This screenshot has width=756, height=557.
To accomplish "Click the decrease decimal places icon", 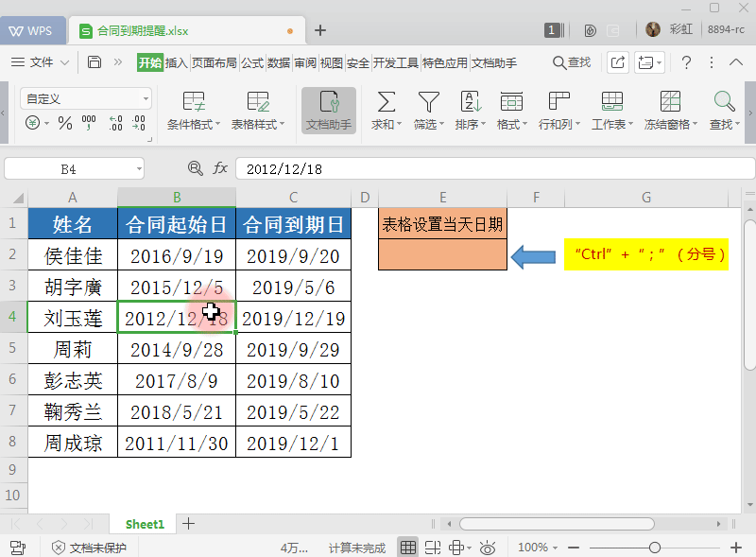I will click(139, 123).
